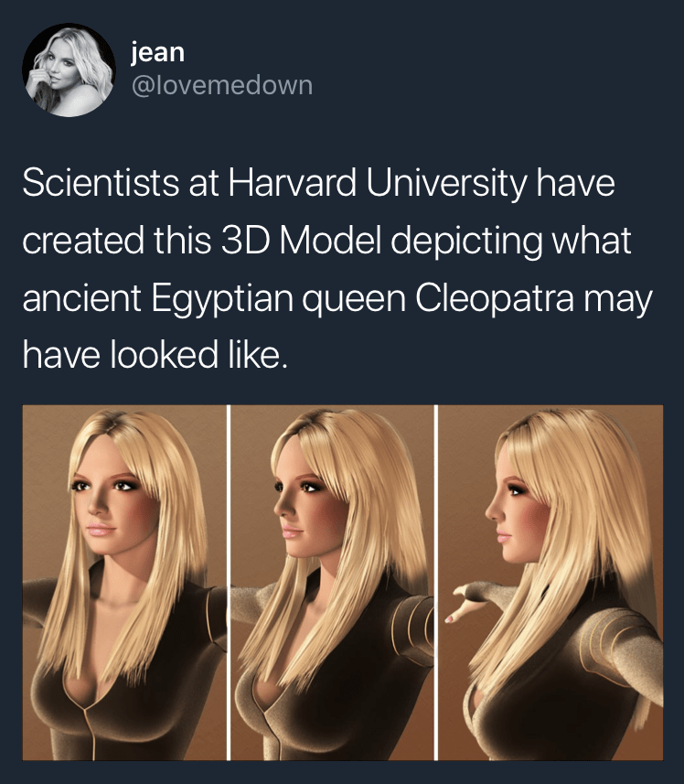The height and width of the screenshot is (784, 684).
Task: Click the display name "jean"
Action: pyautogui.click(x=158, y=52)
